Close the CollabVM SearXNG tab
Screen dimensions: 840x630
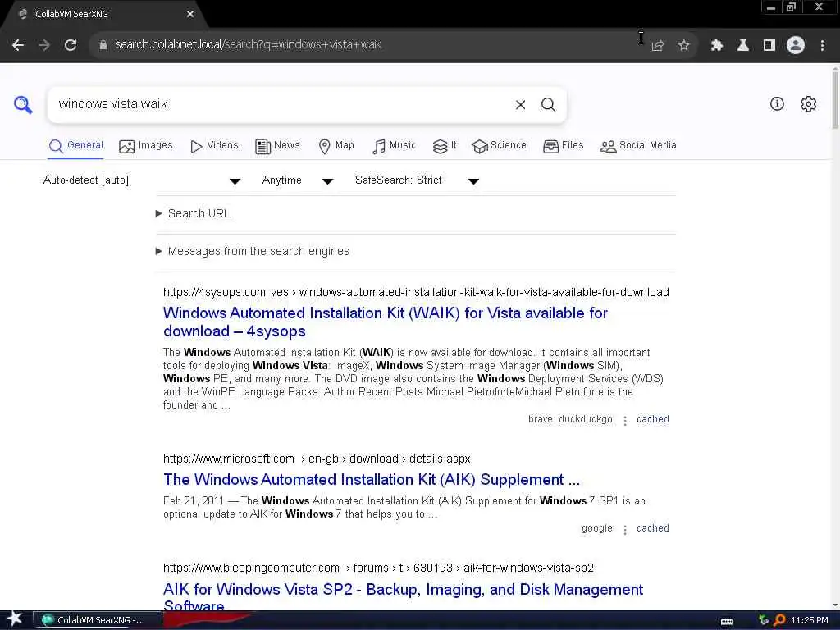coord(190,14)
